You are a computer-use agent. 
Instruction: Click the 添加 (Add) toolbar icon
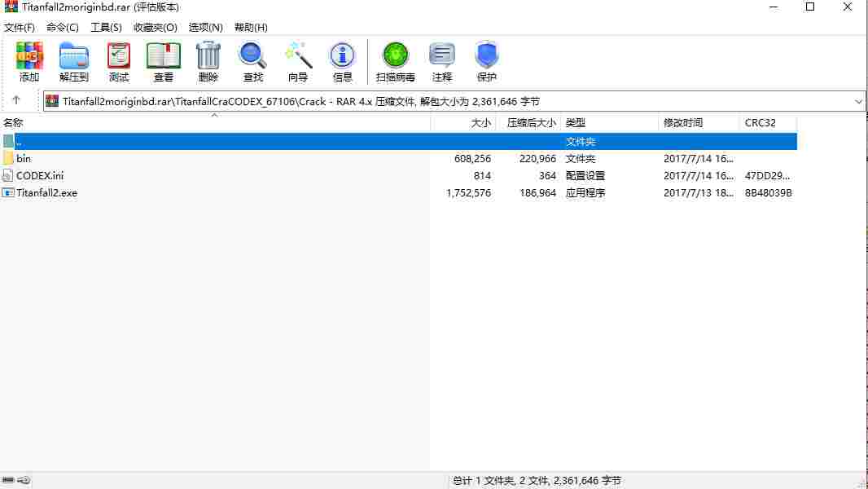click(29, 56)
